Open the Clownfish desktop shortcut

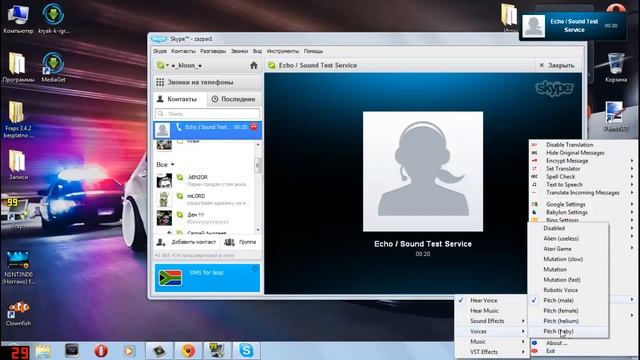(18, 313)
